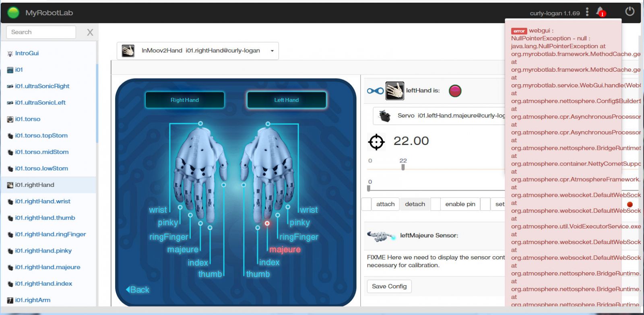644x315 pixels.
Task: Open the three-dot options menu
Action: 587,12
